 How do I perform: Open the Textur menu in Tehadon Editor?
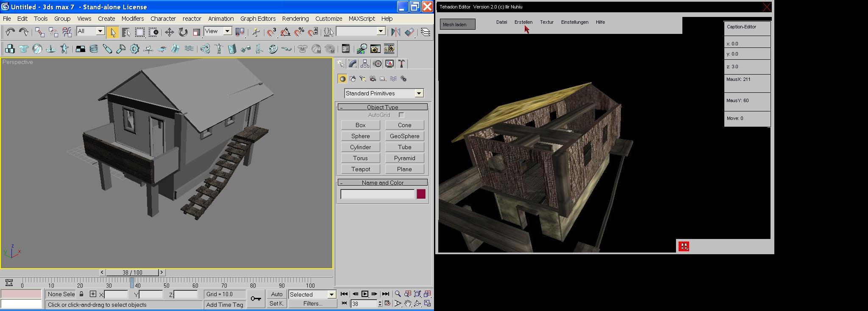[546, 22]
